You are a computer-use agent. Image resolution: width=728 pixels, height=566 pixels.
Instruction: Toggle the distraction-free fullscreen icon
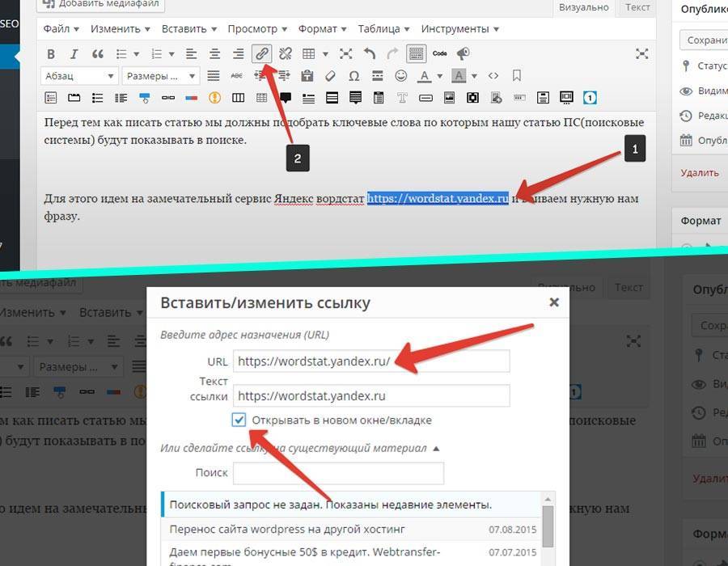tap(642, 54)
